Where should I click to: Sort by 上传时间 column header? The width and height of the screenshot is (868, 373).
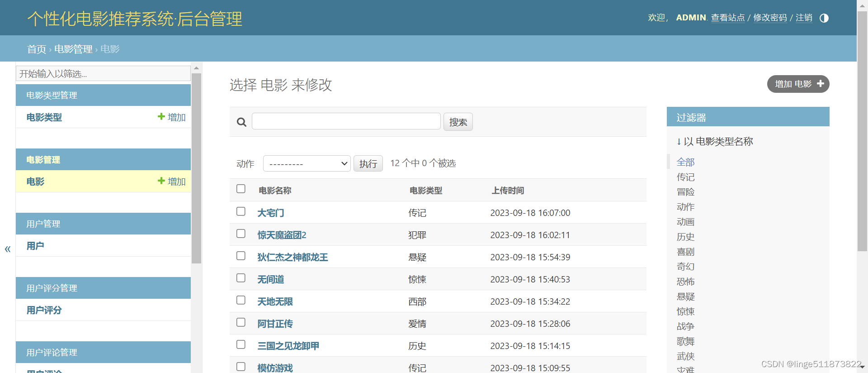508,191
